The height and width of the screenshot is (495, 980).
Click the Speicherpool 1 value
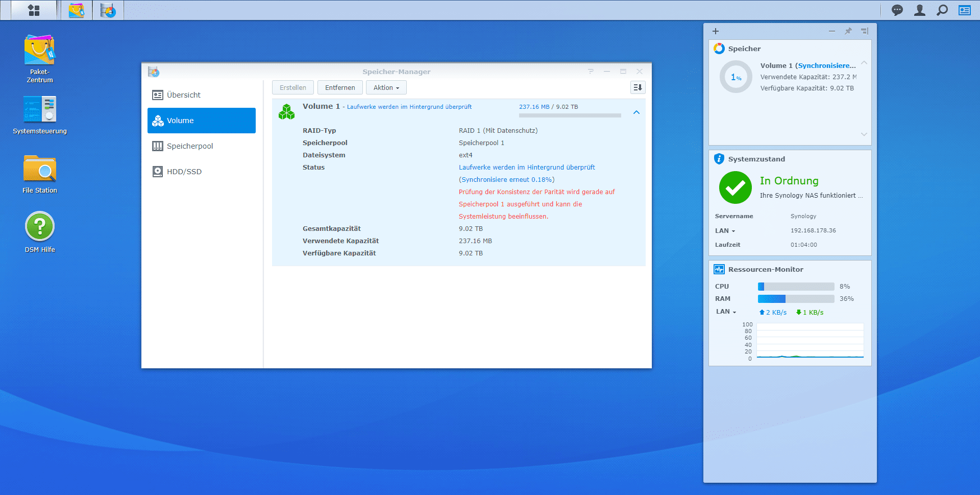coord(481,143)
